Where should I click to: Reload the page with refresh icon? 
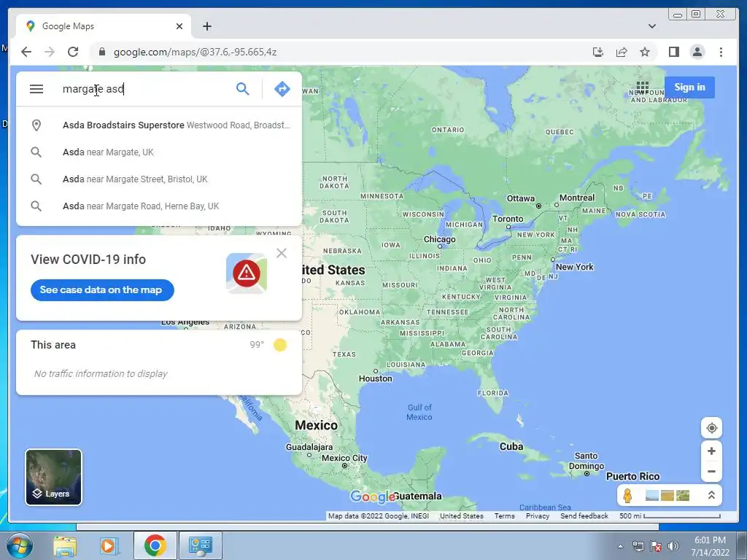tap(73, 52)
